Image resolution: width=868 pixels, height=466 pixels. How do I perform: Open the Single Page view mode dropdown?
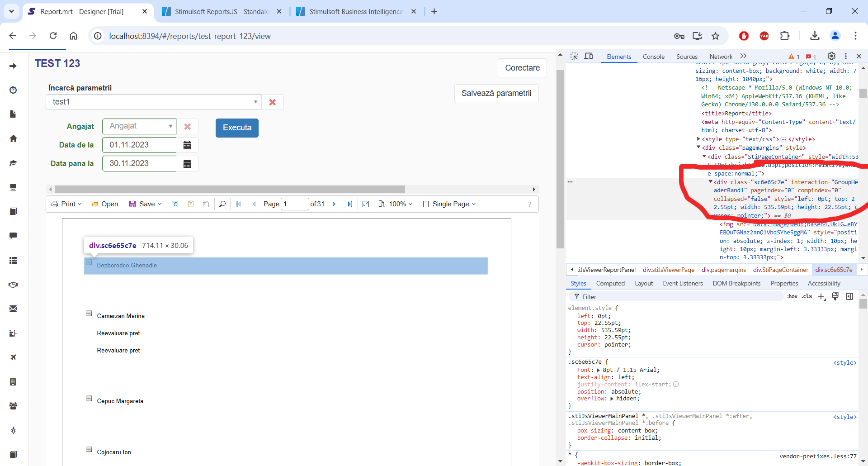tap(449, 204)
